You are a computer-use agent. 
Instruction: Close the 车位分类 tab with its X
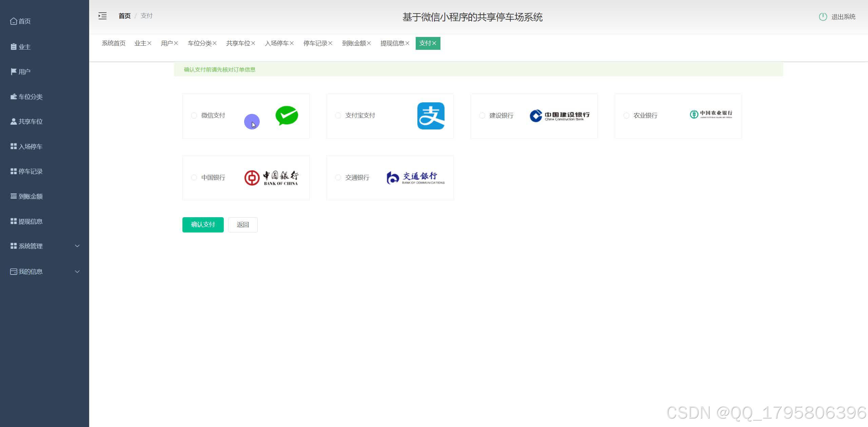coord(215,43)
